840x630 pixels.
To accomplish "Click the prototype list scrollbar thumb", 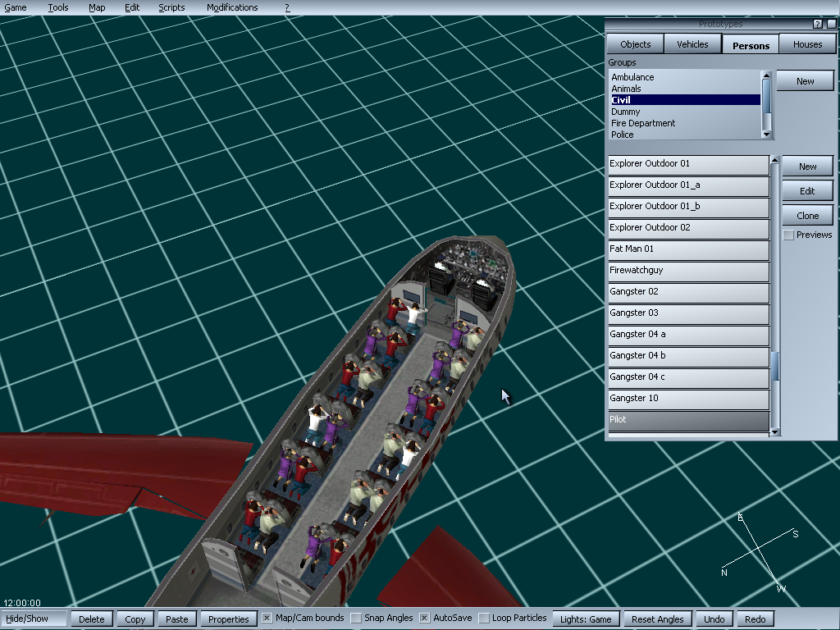I will click(x=774, y=367).
